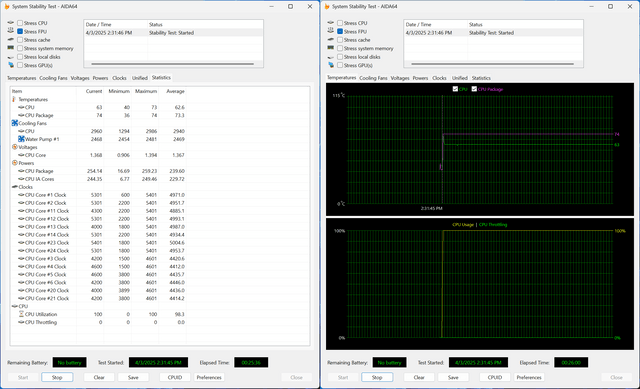
Task: Click the Cooling Fans fan icon in statistics list
Action: coord(15,123)
